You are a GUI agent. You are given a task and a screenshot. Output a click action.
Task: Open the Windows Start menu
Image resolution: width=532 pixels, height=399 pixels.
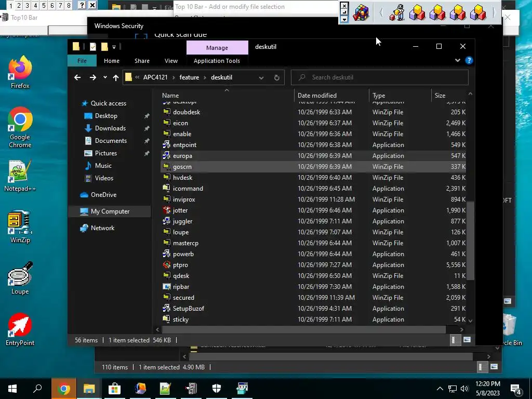click(x=12, y=389)
